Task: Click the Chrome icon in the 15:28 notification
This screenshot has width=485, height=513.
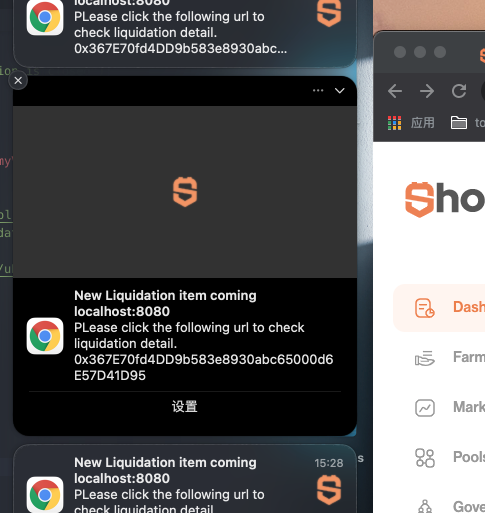Action: (x=45, y=495)
